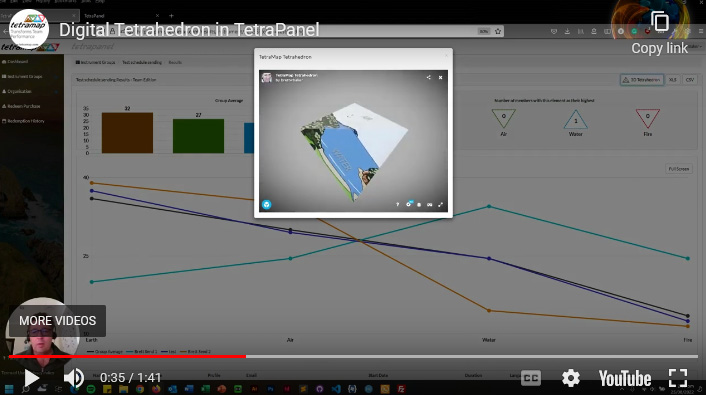Mute the video volume speaker icon
The image size is (706, 395).
pos(74,378)
